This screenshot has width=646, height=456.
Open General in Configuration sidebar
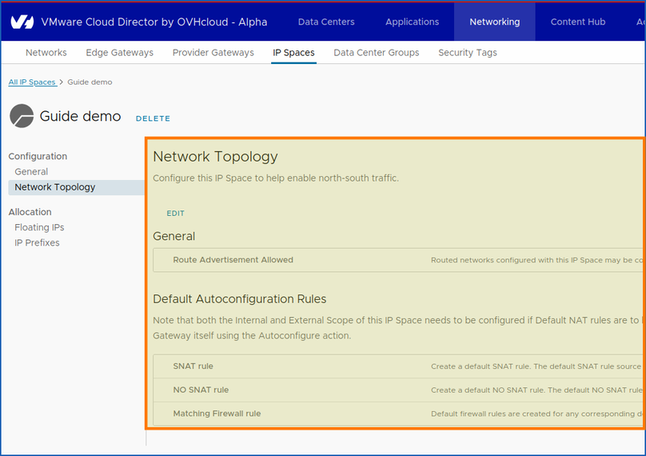coord(31,172)
